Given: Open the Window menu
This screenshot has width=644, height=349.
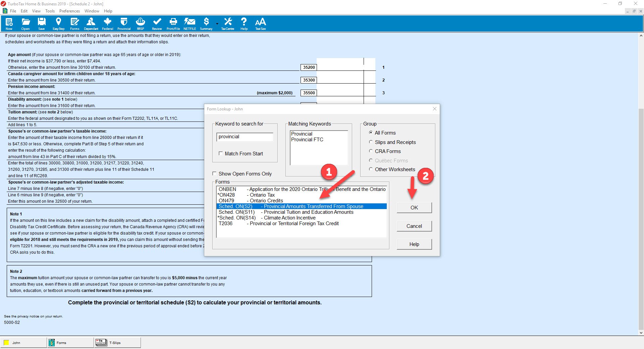Looking at the screenshot, I should 92,11.
